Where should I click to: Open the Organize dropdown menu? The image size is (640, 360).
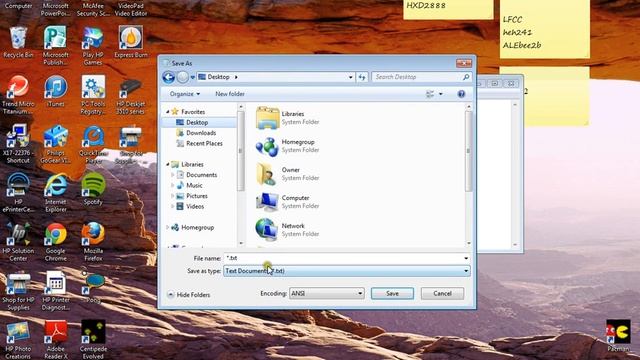(184, 94)
